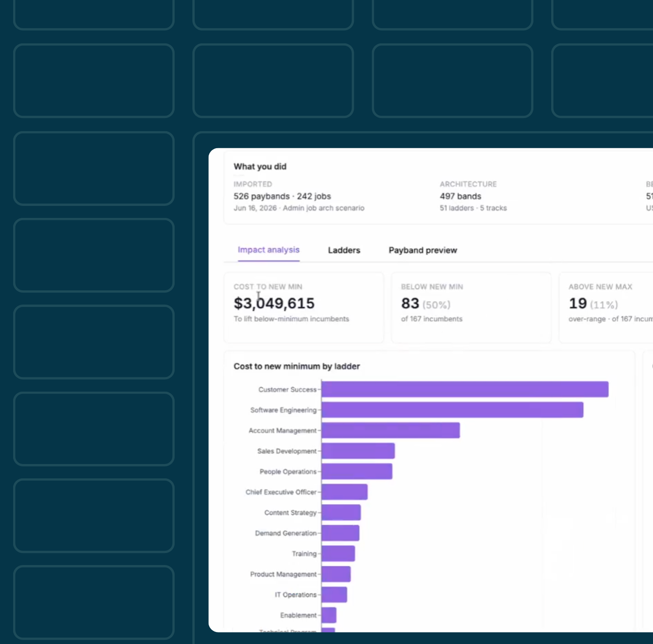Viewport: 653px width, 644px height.
Task: Open the Payband preview tab
Action: click(423, 250)
